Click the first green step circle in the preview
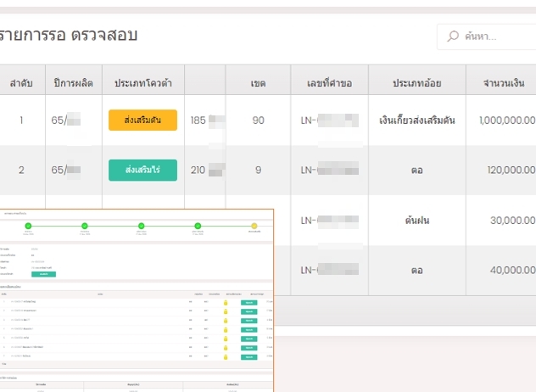The height and width of the screenshot is (392, 536). pyautogui.click(x=28, y=226)
